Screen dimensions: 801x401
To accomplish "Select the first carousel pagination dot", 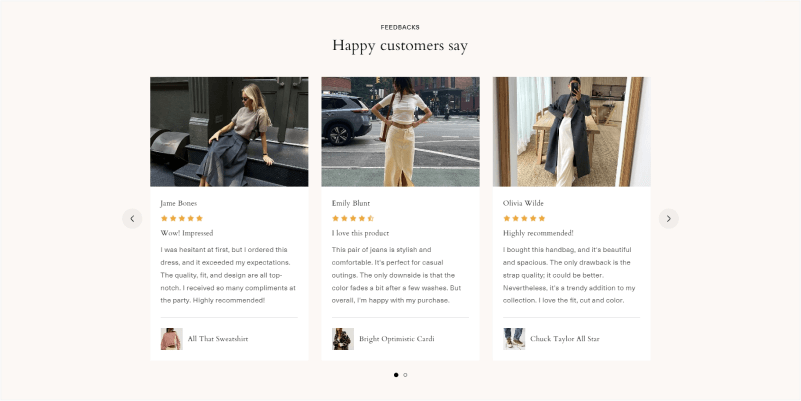I will coord(396,375).
